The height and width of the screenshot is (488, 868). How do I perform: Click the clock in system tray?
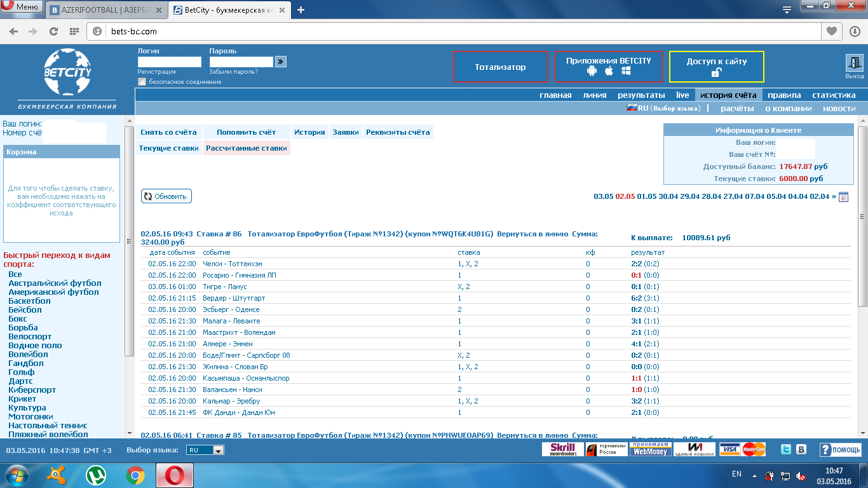pos(834,476)
